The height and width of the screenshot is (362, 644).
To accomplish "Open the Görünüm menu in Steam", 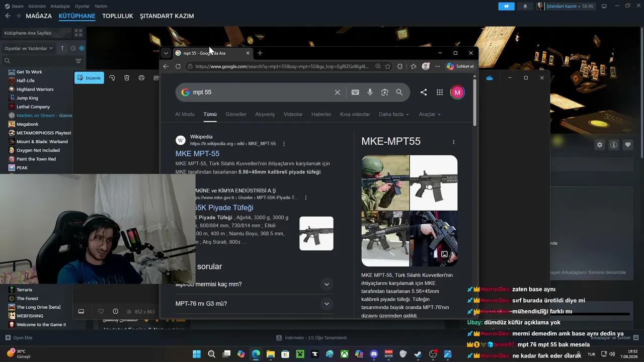I will 37,6.
